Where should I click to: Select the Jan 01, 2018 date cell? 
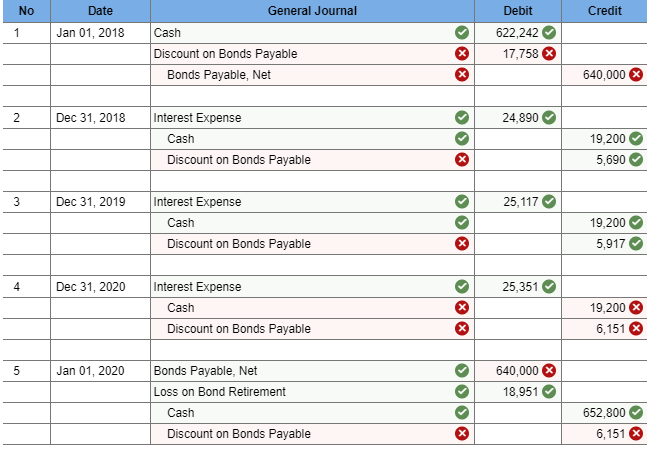tap(100, 33)
